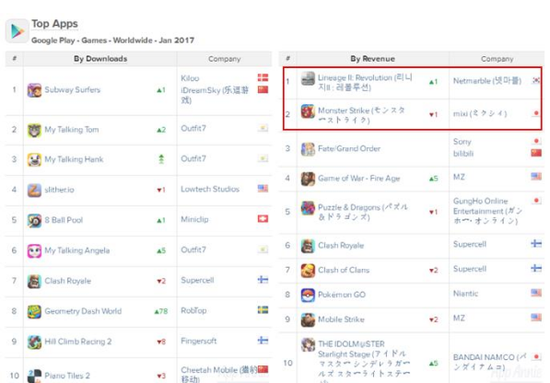Image resolution: width=550 pixels, height=383 pixels.
Task: Click the Fate/Grand Order app icon
Action: [308, 149]
